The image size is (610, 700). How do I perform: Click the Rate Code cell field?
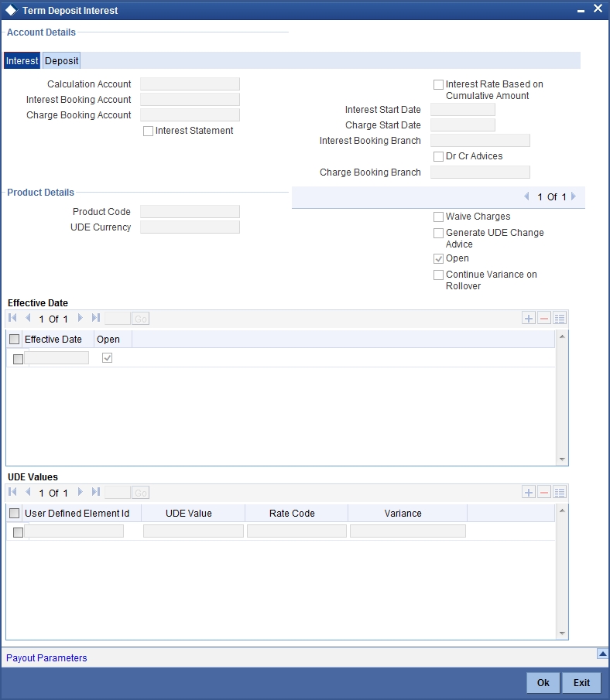(296, 531)
